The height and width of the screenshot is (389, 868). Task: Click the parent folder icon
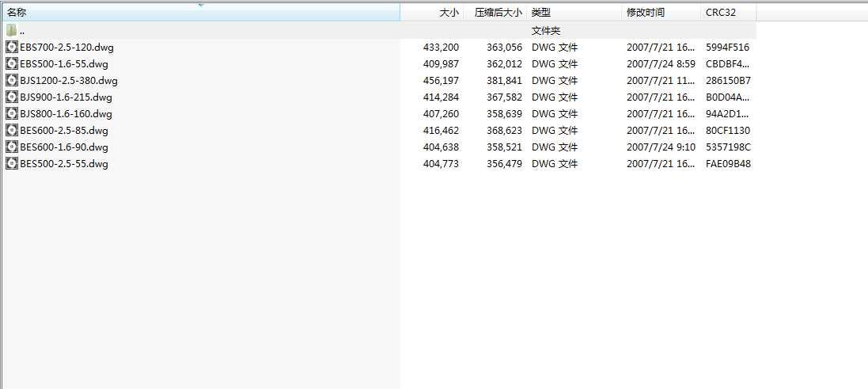point(12,30)
